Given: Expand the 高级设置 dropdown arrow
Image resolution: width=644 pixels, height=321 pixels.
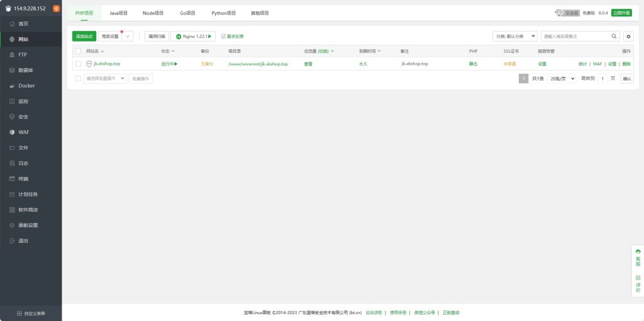Looking at the screenshot, I should coord(128,36).
